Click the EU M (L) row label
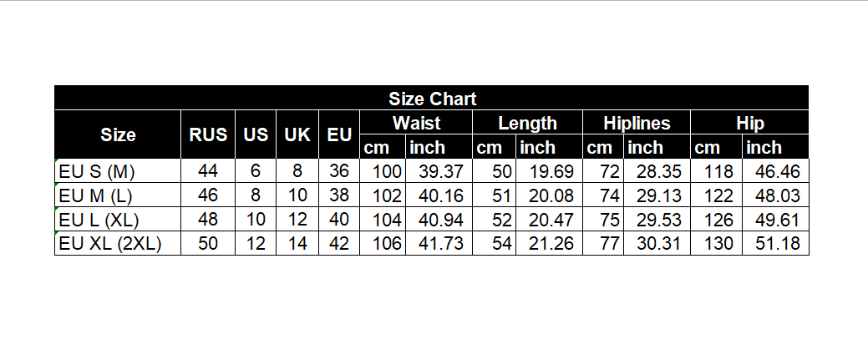Screen dimensions: 868x360 pos(94,196)
